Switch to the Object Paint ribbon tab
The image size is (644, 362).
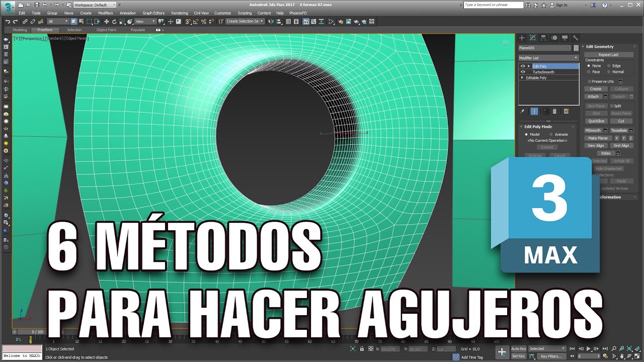click(106, 30)
